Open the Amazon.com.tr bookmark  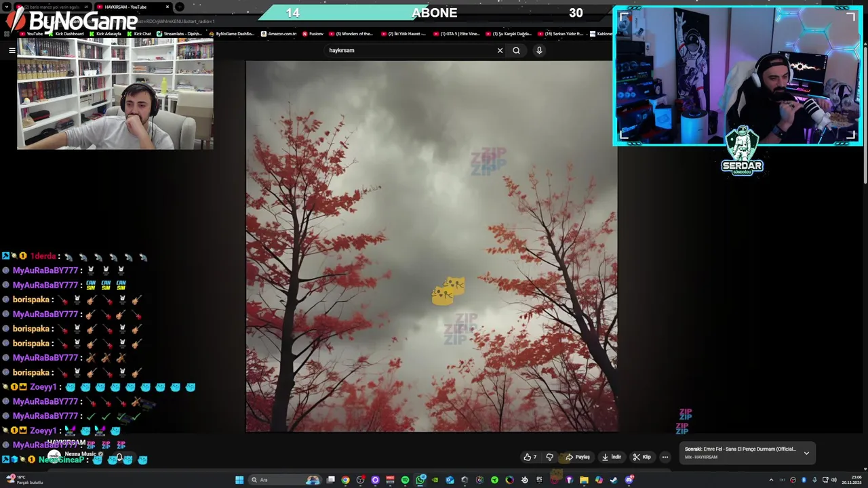tap(279, 34)
